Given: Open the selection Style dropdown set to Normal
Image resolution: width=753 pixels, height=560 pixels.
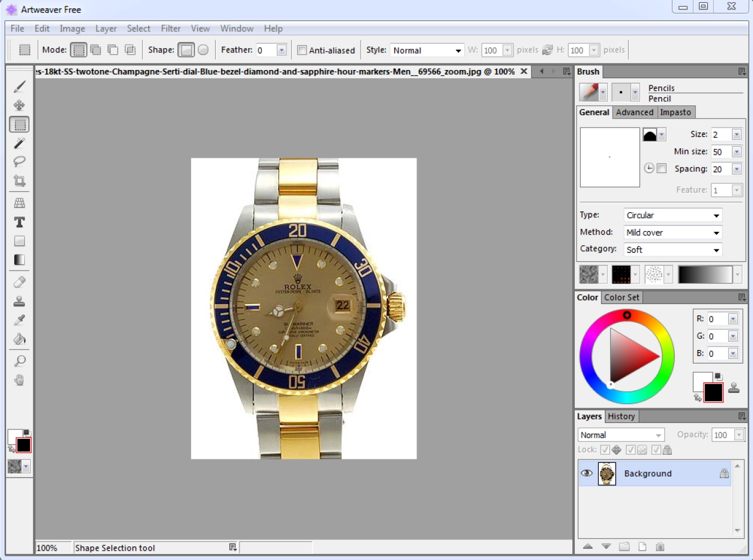Looking at the screenshot, I should [x=428, y=51].
